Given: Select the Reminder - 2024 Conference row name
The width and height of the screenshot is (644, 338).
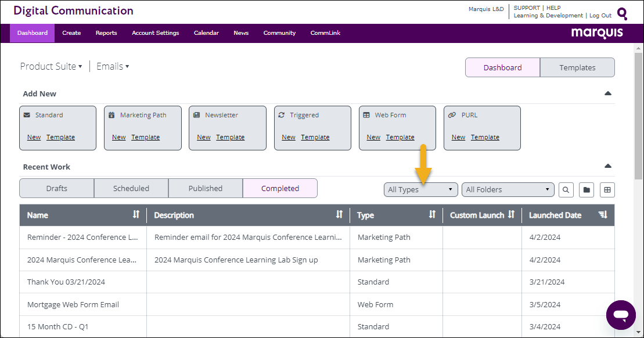Looking at the screenshot, I should point(82,238).
